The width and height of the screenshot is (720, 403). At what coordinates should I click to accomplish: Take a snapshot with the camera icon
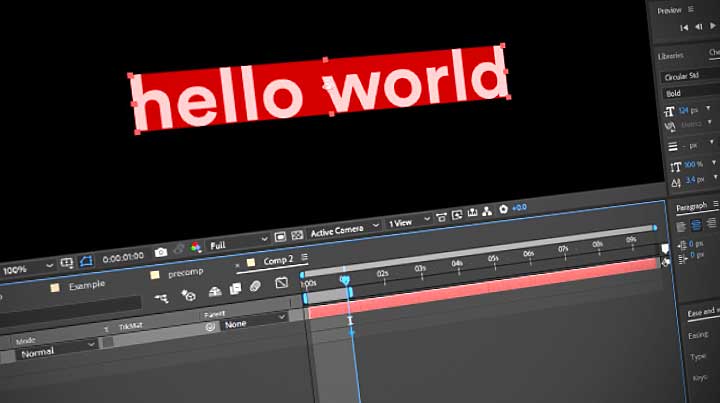161,252
